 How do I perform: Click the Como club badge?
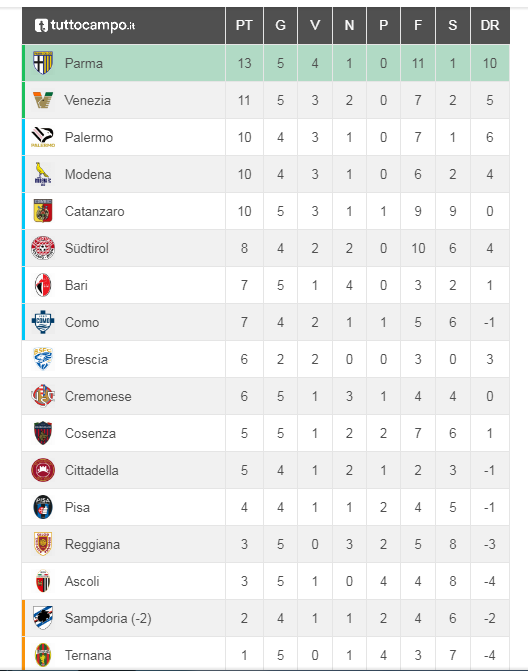pyautogui.click(x=43, y=322)
